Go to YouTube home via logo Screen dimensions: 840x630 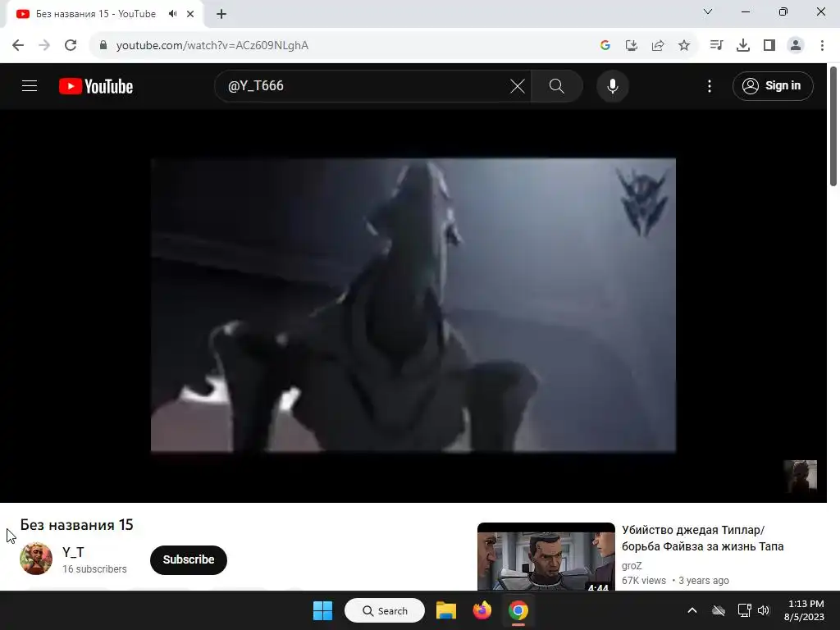96,86
